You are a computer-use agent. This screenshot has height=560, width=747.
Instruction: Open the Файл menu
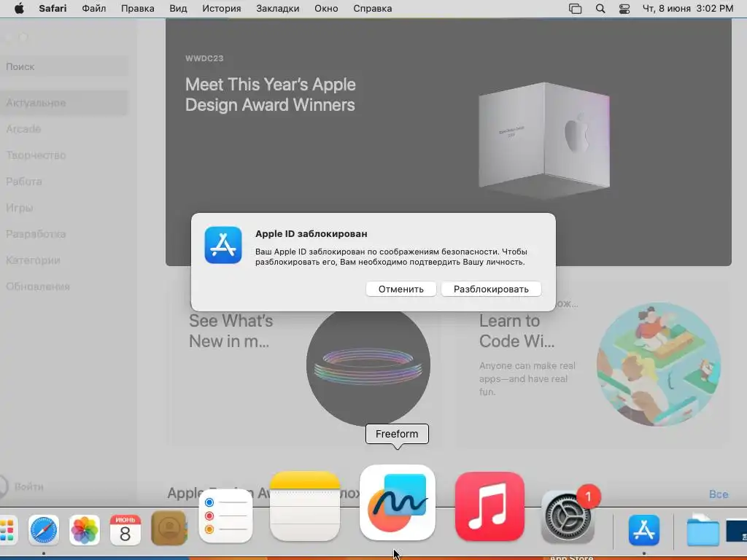(94, 8)
